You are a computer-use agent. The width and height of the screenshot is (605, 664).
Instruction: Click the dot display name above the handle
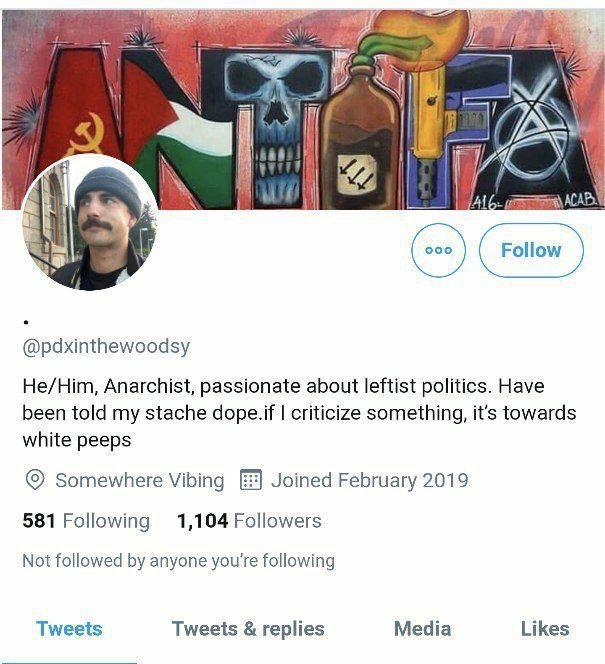pyautogui.click(x=25, y=322)
